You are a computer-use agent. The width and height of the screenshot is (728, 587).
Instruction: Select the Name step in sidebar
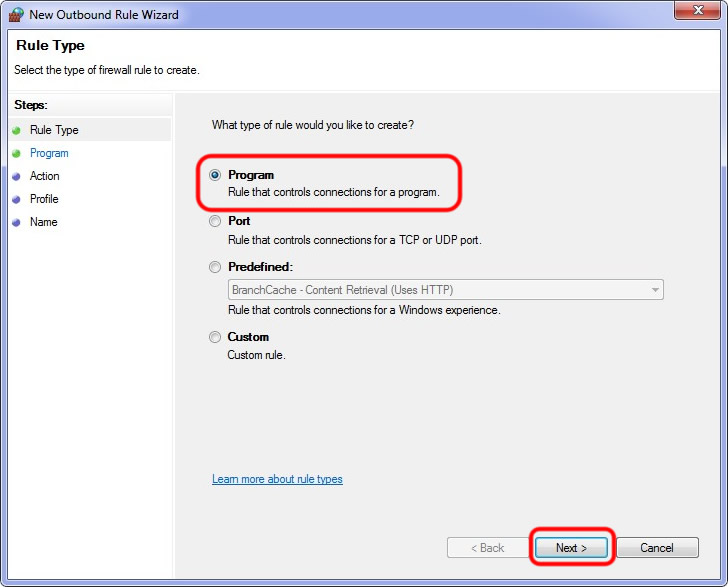pyautogui.click(x=44, y=222)
